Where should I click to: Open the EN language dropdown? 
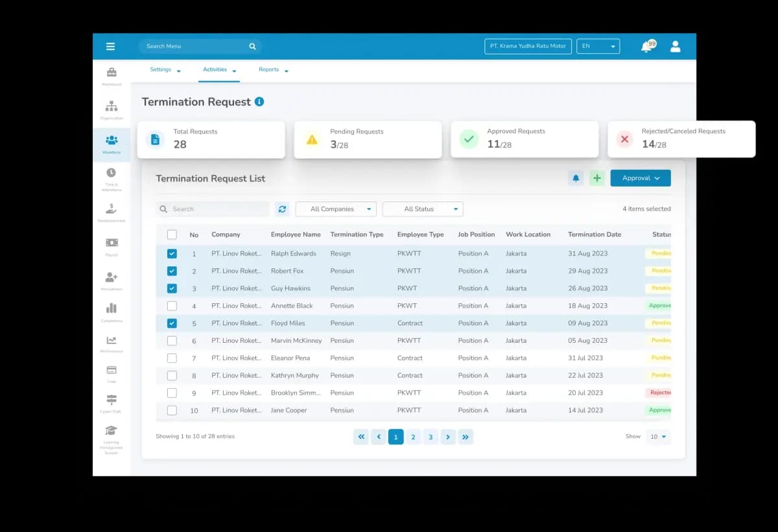click(598, 46)
